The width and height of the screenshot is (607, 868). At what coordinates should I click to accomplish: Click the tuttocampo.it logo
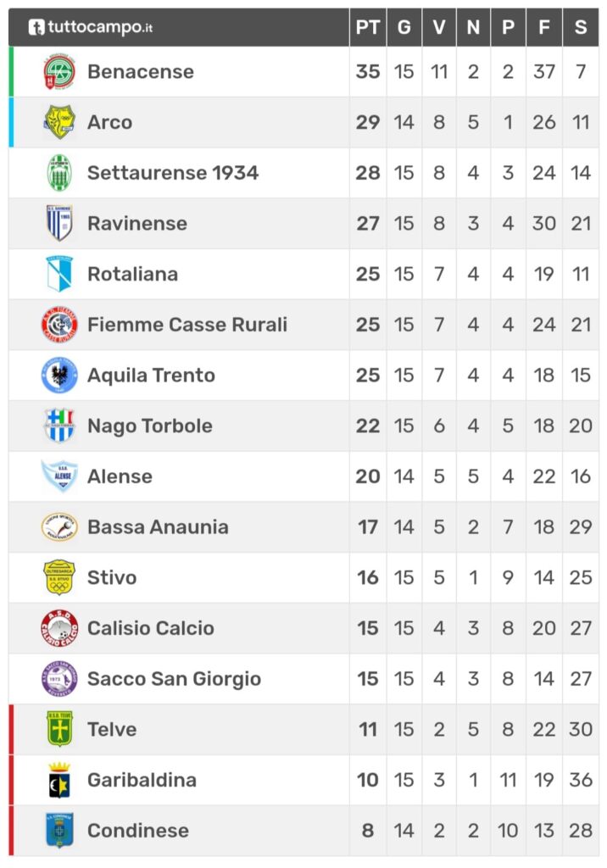point(91,27)
